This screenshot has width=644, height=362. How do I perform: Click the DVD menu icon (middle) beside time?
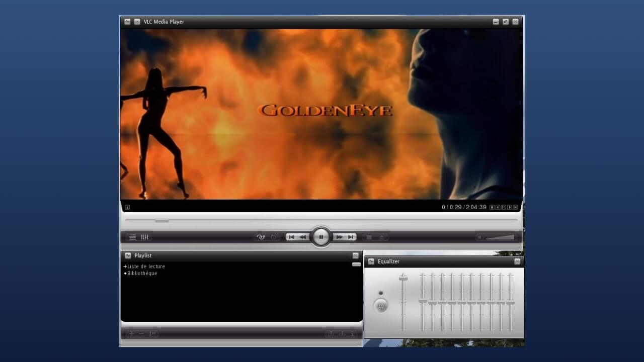(x=504, y=207)
